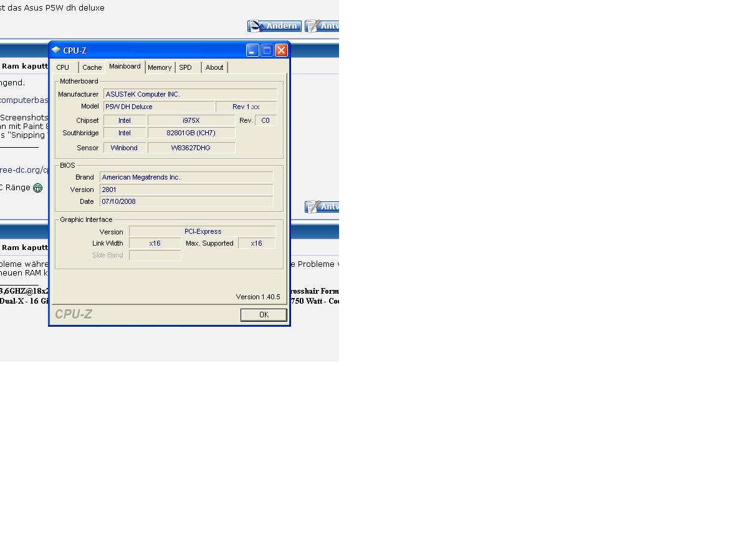Screen dimensions: 756x558
Task: Open the Cache tab
Action: (92, 67)
